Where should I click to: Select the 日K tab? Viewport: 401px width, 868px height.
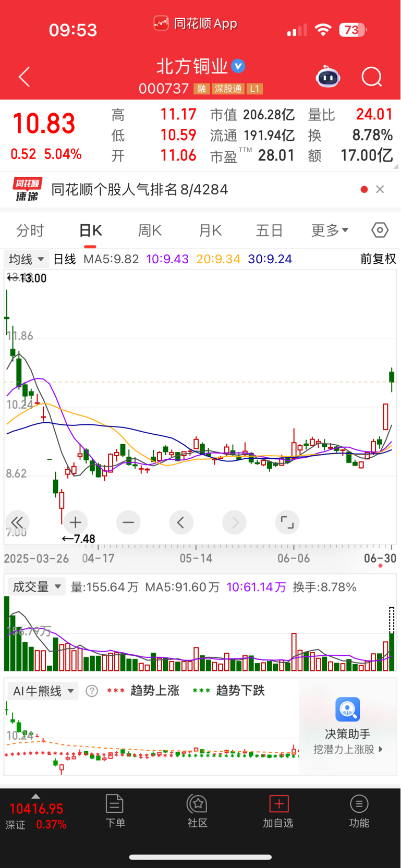(90, 230)
